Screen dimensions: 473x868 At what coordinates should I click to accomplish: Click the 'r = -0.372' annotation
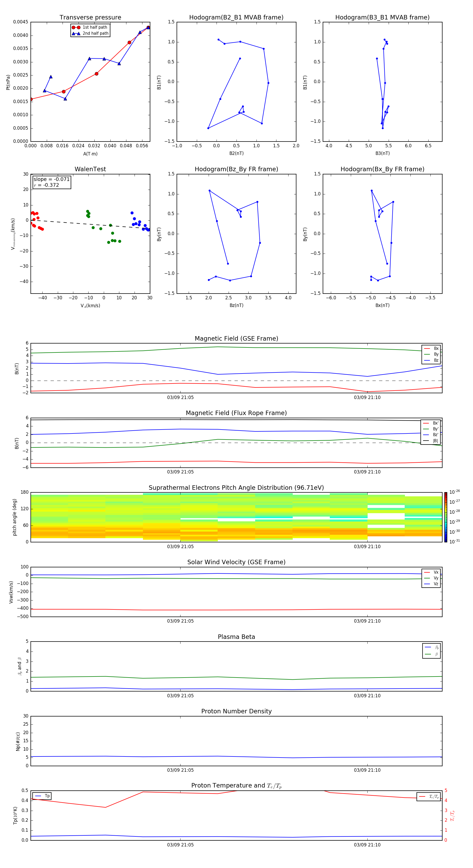(47, 185)
